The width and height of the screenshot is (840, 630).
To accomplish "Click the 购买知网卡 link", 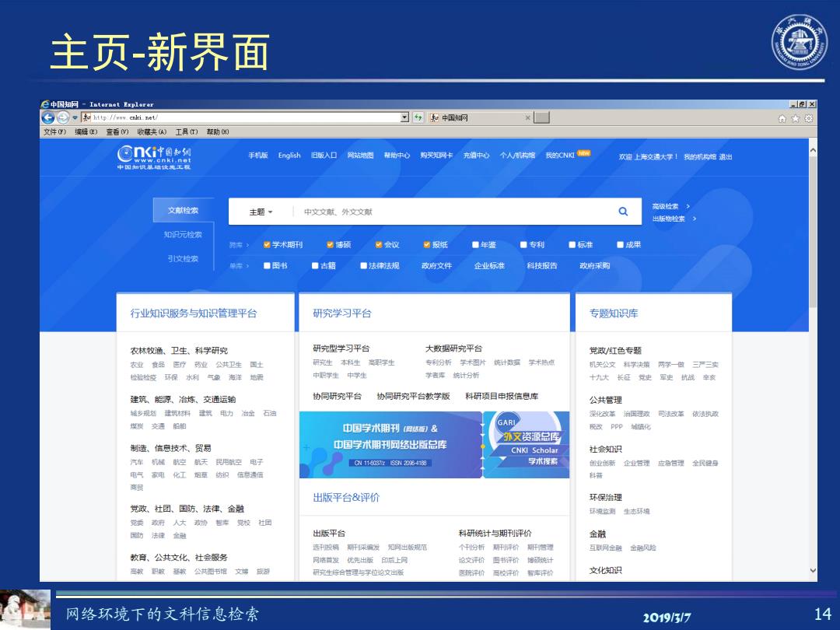I will point(436,156).
